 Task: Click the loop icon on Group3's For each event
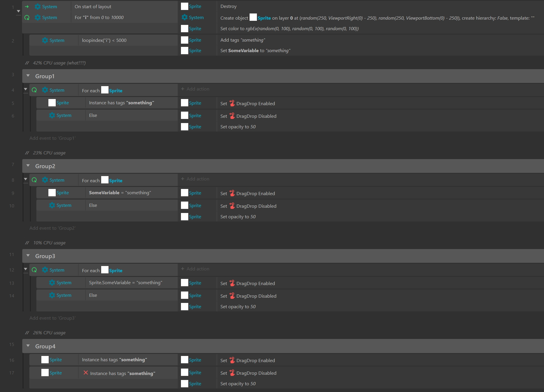(x=34, y=270)
